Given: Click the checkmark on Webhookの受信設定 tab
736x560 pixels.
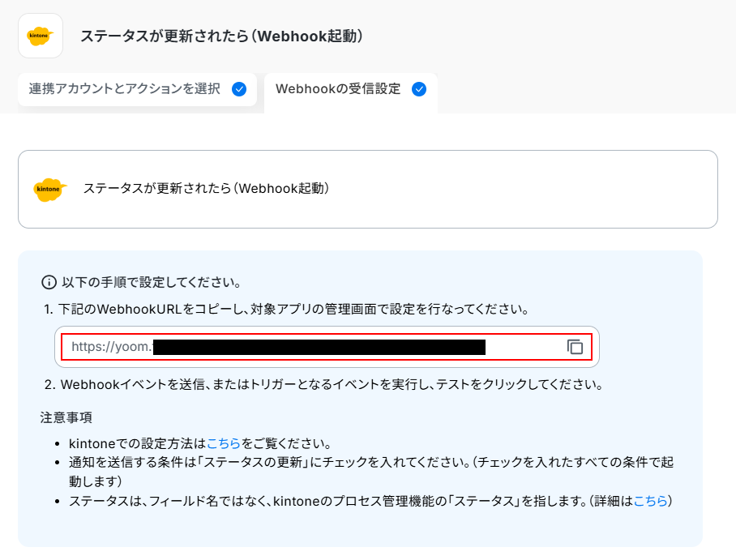Looking at the screenshot, I should 419,89.
